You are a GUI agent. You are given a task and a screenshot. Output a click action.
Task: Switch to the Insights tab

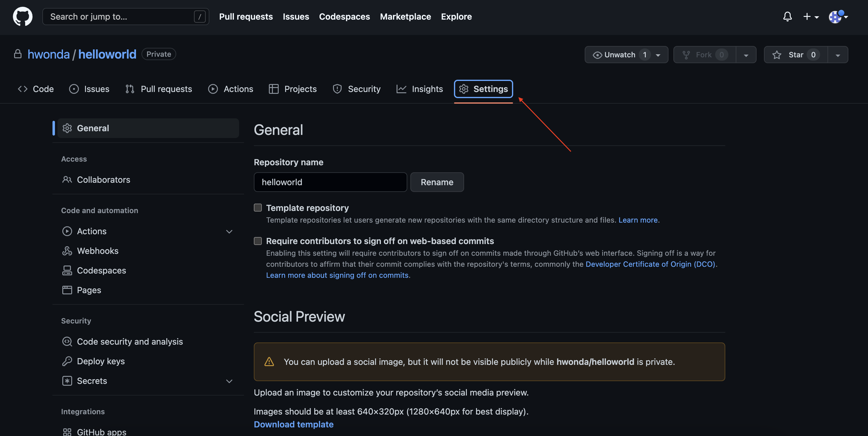420,89
